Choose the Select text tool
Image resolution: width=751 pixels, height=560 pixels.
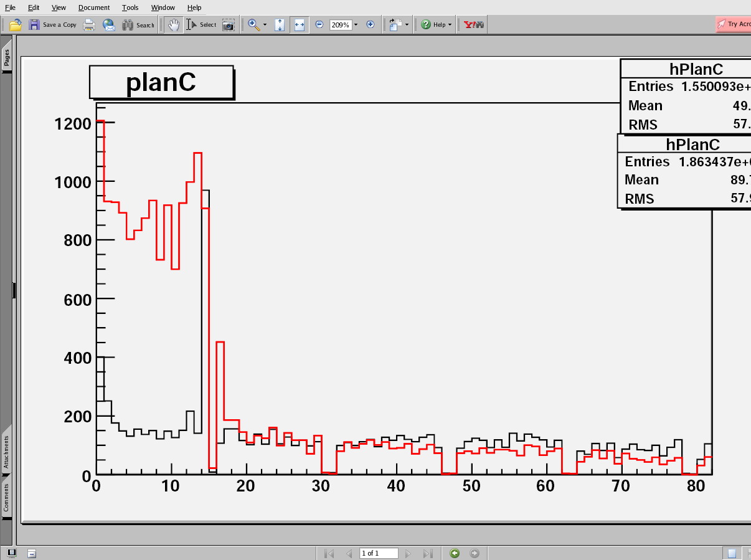(201, 25)
